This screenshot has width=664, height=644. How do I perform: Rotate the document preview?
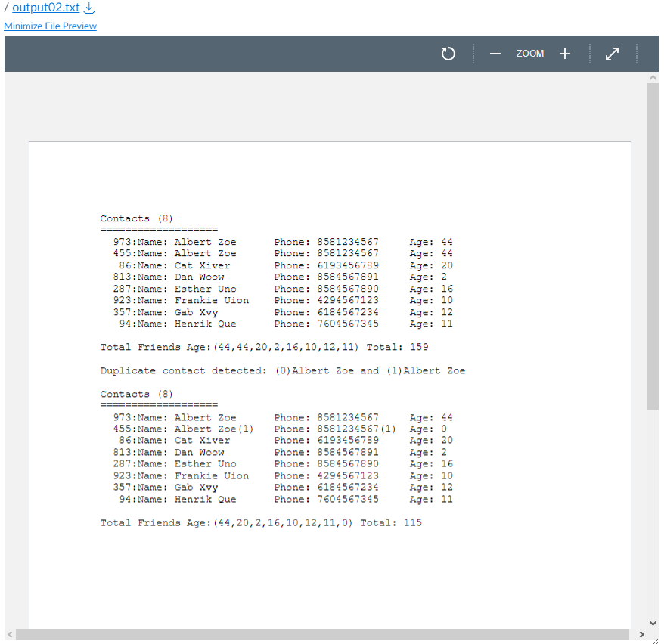(x=448, y=54)
